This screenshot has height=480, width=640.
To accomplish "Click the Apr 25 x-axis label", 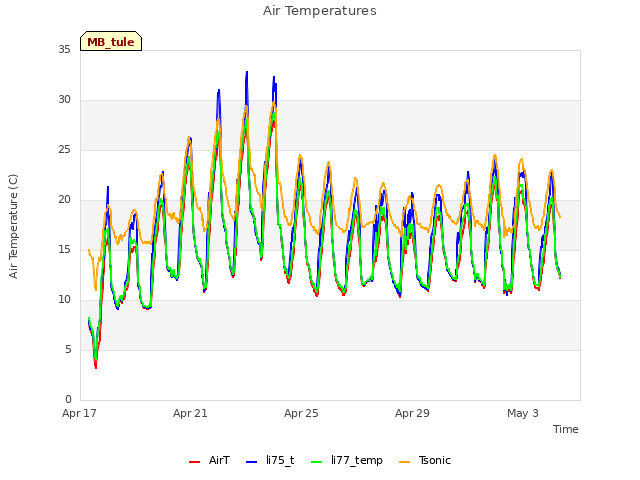I will tap(301, 413).
